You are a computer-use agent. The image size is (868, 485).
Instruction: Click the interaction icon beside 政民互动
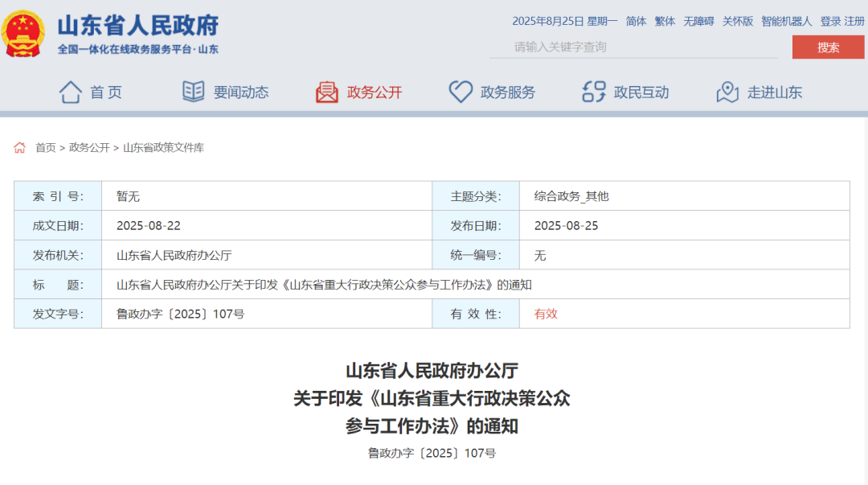click(x=593, y=92)
